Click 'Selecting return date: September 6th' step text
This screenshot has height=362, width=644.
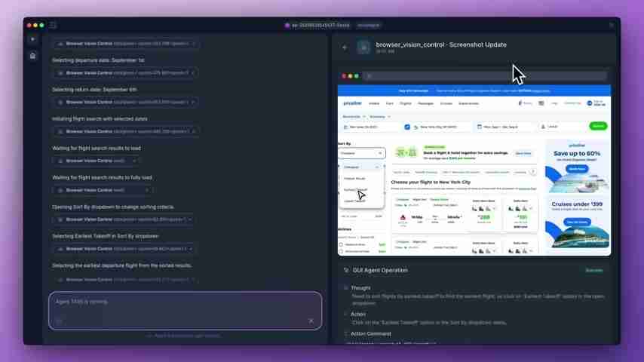94,90
